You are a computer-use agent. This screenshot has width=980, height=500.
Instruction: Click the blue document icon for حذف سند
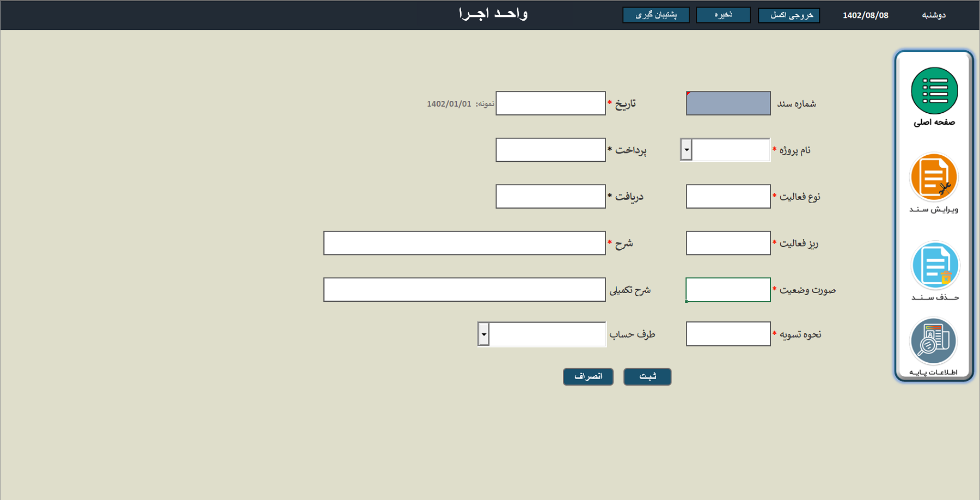coord(934,265)
